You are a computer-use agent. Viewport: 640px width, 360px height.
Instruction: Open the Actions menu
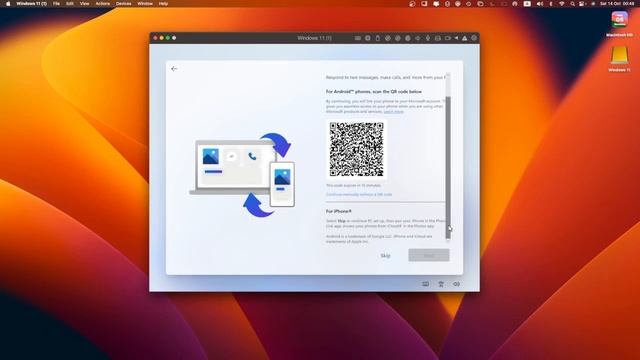point(102,4)
